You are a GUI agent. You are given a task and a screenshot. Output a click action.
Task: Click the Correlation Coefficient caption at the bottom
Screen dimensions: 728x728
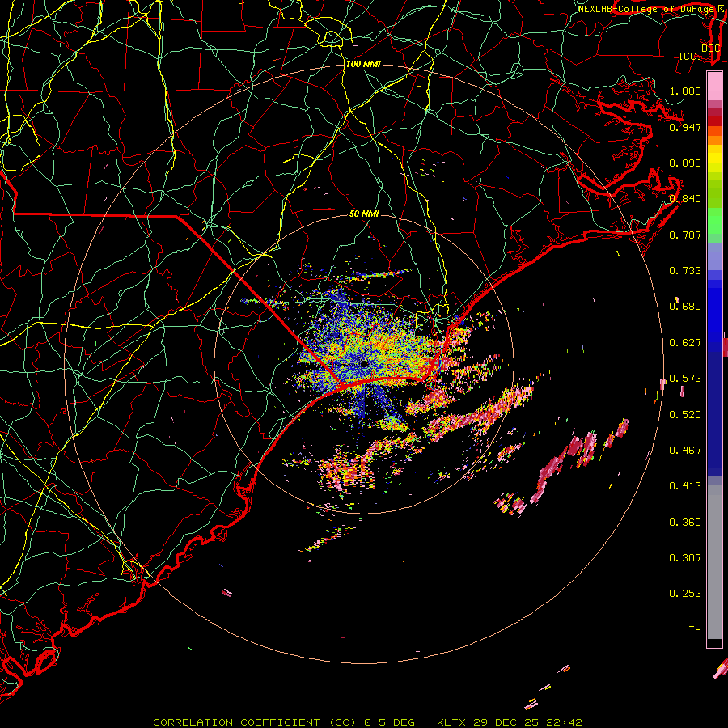click(367, 722)
